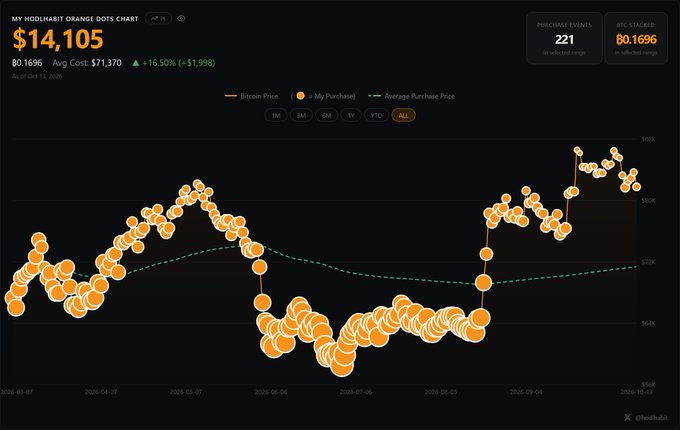680x430 pixels.
Task: Click the lowest purchase dot on chart
Action: point(342,365)
